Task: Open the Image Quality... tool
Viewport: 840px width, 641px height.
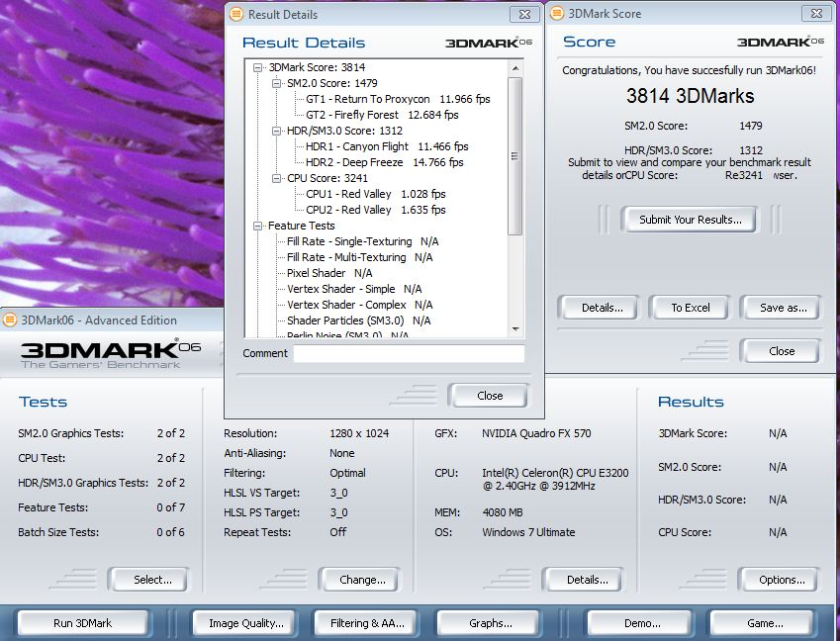Action: tap(245, 623)
